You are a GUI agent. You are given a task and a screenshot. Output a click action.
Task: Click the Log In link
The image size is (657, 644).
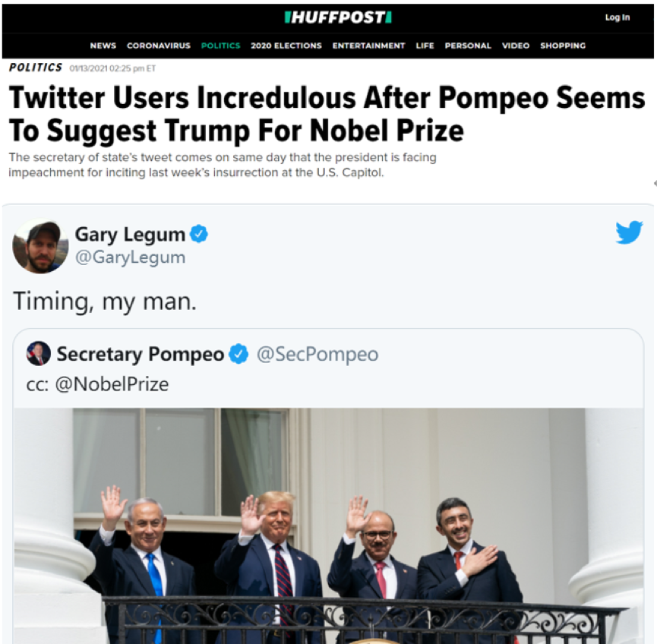[x=617, y=17]
